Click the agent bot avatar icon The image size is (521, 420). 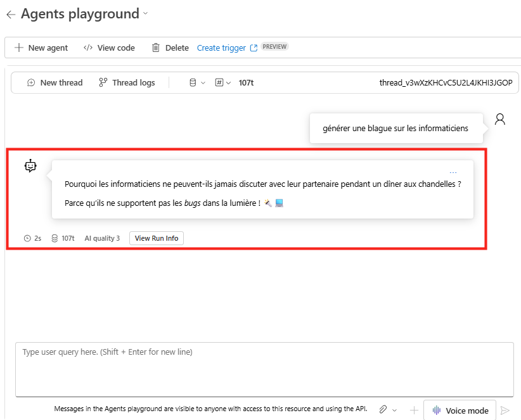(30, 166)
